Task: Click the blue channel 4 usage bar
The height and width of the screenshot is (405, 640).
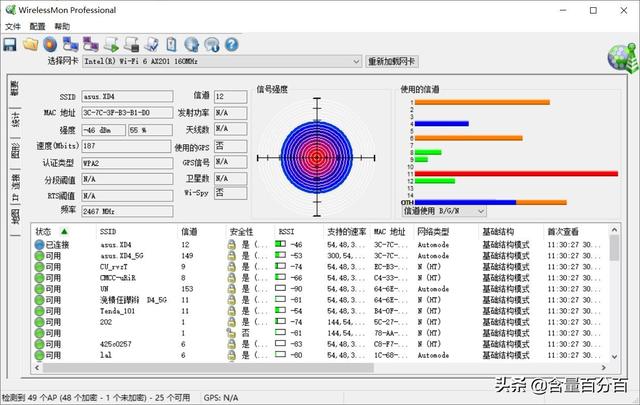Action: point(442,123)
